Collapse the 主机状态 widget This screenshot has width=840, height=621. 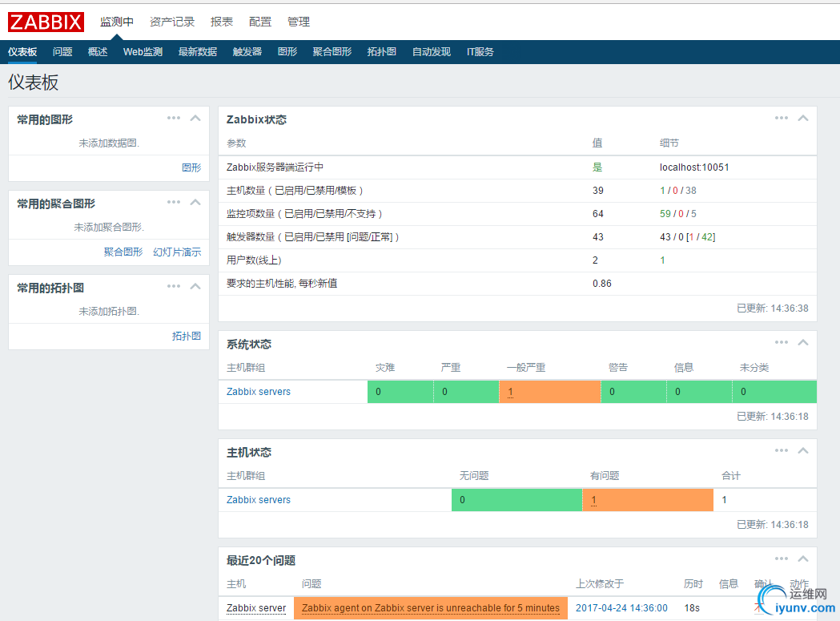click(x=803, y=450)
